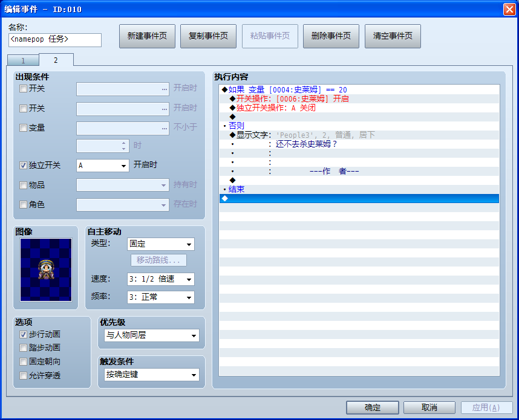The height and width of the screenshot is (420, 519).
Task: Enable the first 开关 condition checkbox
Action: click(x=23, y=89)
